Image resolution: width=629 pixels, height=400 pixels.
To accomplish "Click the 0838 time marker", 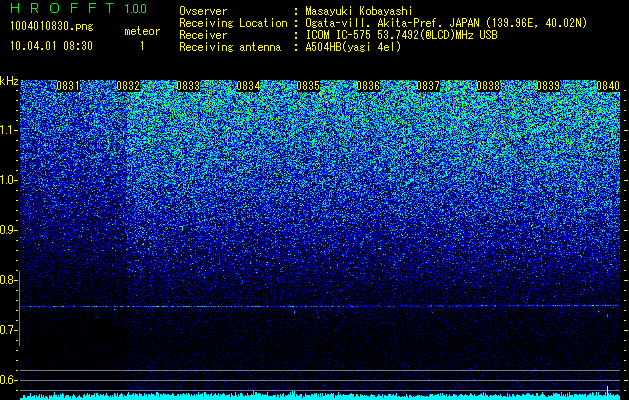I will pos(488,86).
